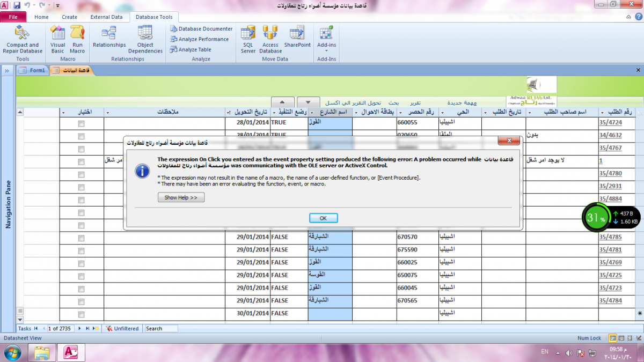Open filter dropdown of اسم صاحب الطلب column
This screenshot has width=644, height=362.
529,113
